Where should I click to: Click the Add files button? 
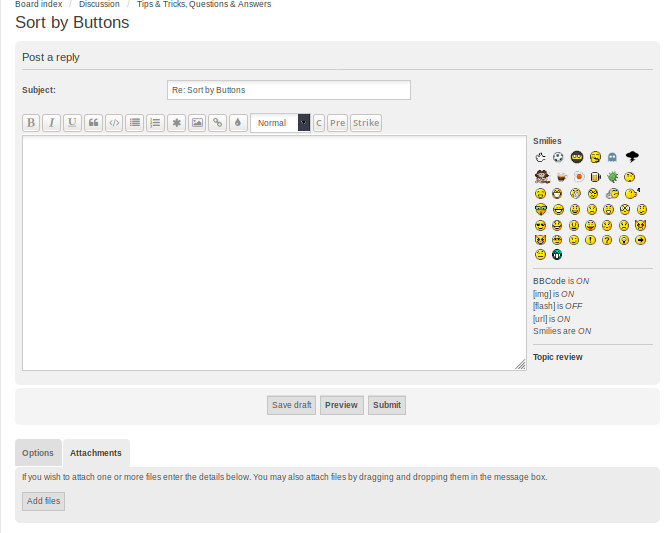43,501
